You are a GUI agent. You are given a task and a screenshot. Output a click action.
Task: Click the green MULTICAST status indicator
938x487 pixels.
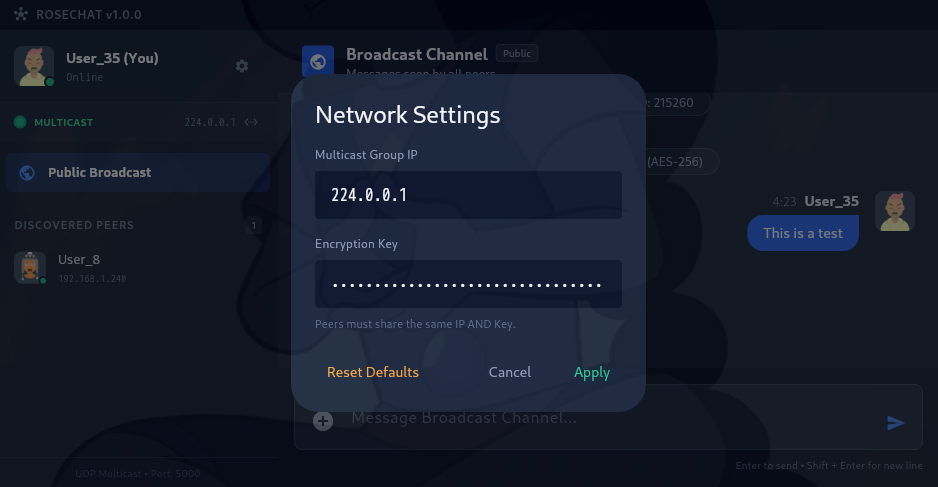(x=20, y=123)
